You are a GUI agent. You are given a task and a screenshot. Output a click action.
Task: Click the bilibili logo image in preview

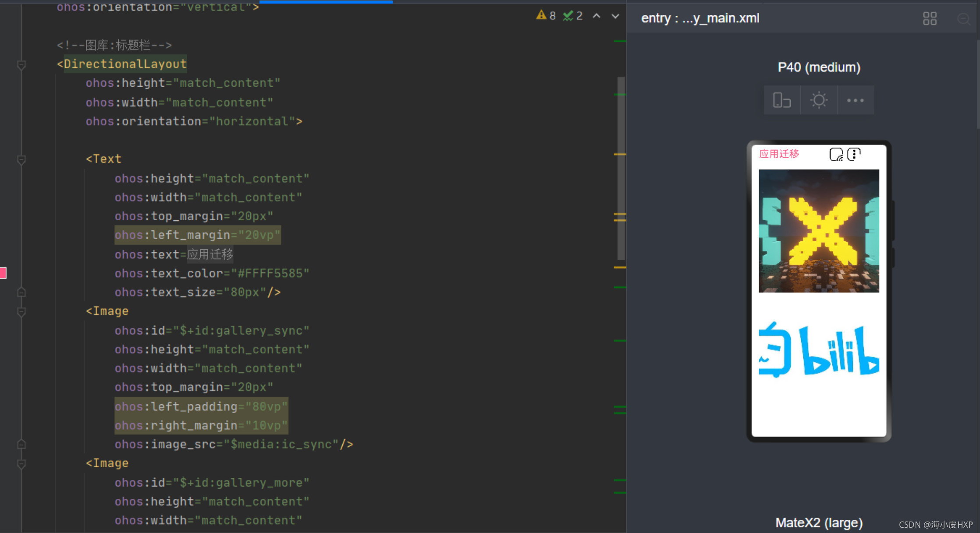coord(819,349)
